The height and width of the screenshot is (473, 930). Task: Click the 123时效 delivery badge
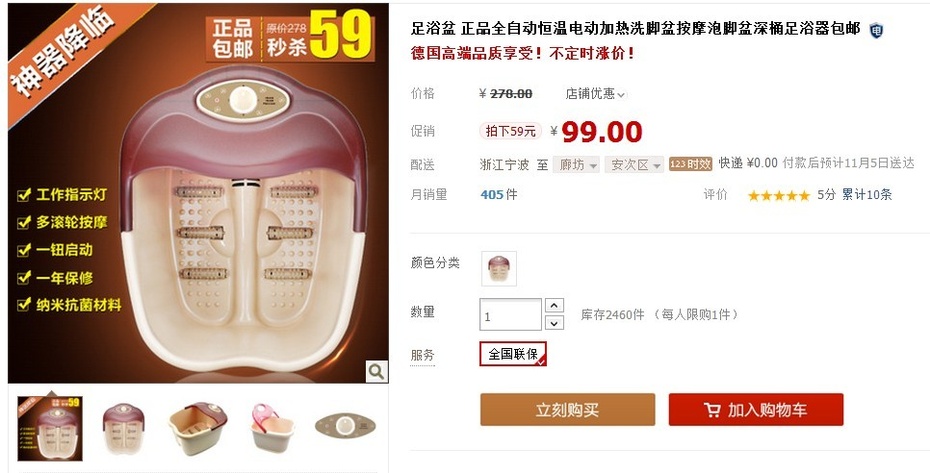[x=690, y=164]
